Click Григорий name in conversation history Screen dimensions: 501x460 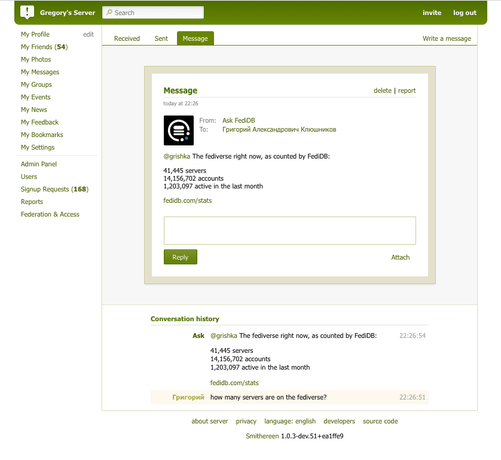coord(188,397)
